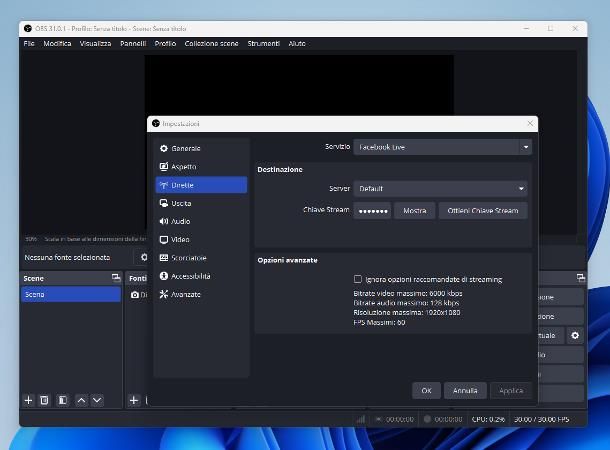The width and height of the screenshot is (610, 450).
Task: Open the Audio settings section
Action: tap(201, 221)
